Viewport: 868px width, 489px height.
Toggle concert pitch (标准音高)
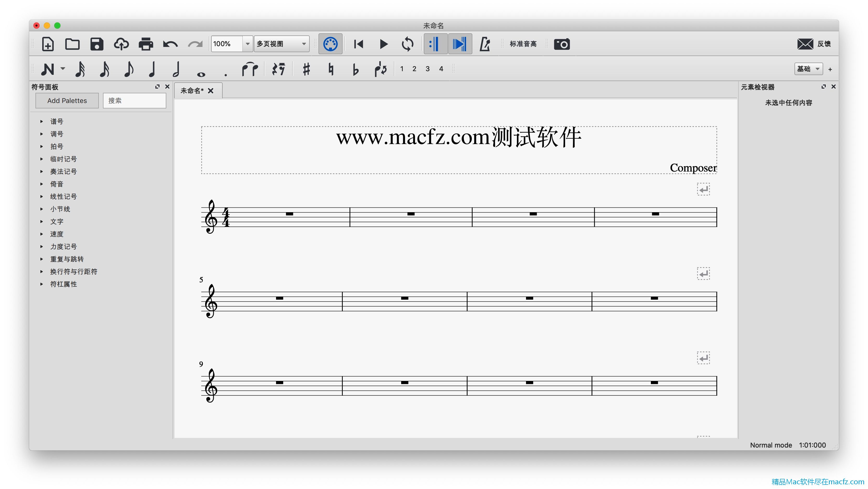pos(523,44)
